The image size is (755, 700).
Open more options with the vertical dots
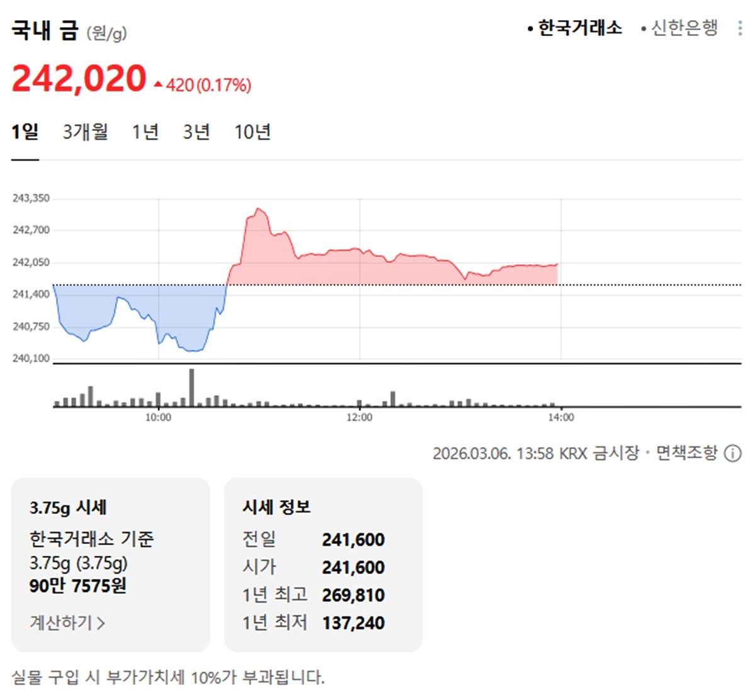740,29
